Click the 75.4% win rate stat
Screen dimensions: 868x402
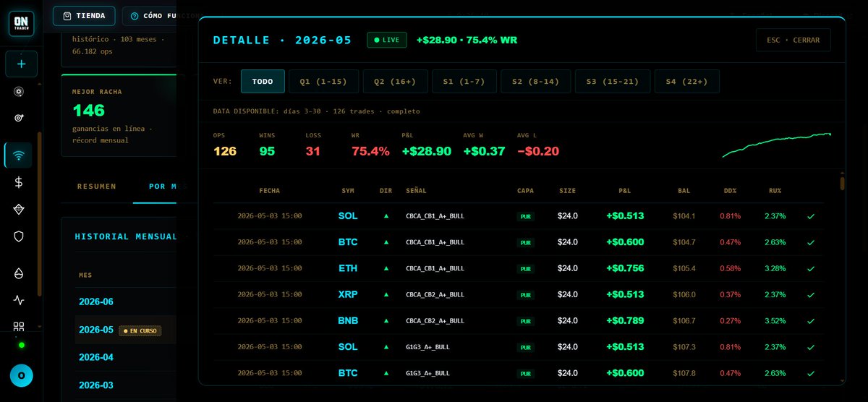coord(371,151)
